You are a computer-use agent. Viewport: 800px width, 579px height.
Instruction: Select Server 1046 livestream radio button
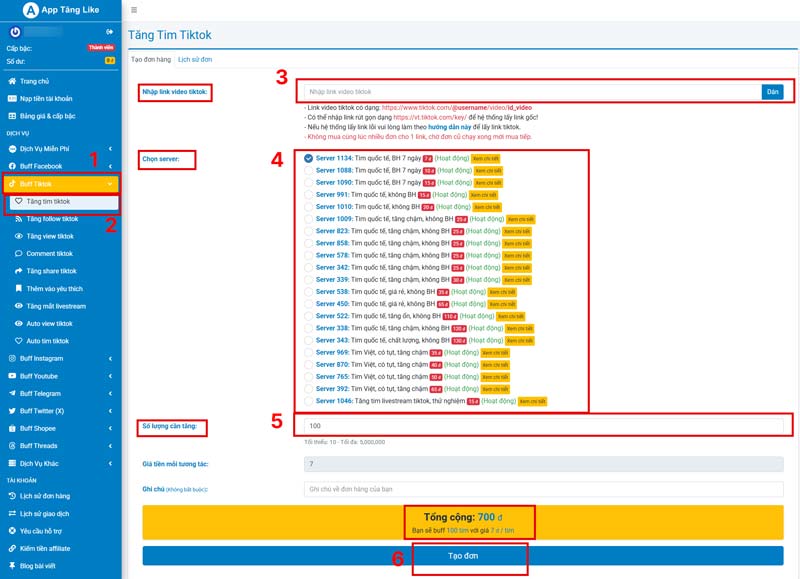pos(308,401)
